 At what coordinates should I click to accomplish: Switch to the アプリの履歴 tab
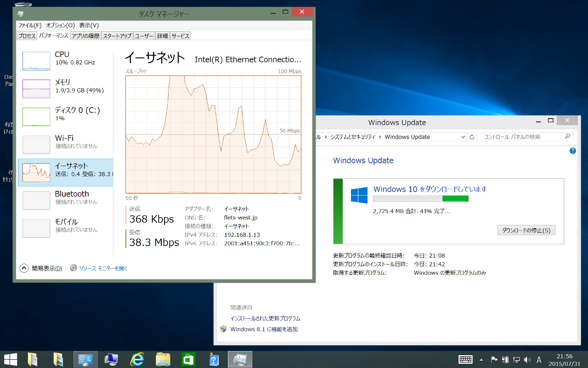pos(86,36)
